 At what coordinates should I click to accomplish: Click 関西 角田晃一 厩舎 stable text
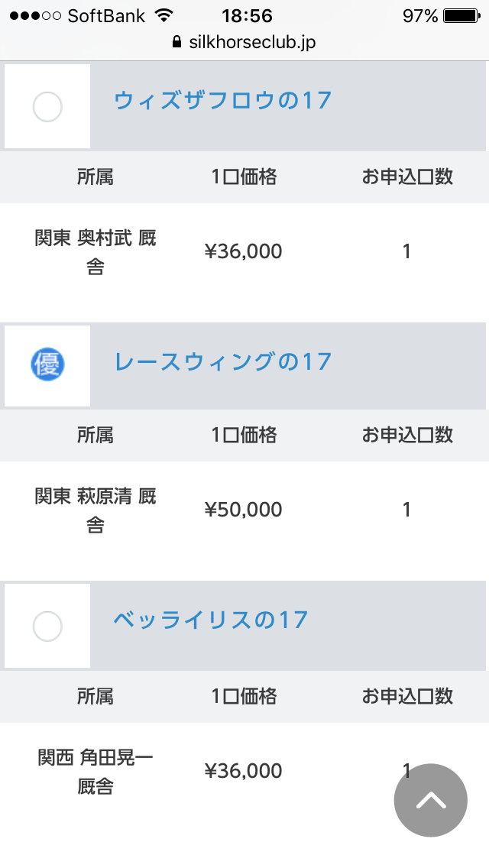96,772
